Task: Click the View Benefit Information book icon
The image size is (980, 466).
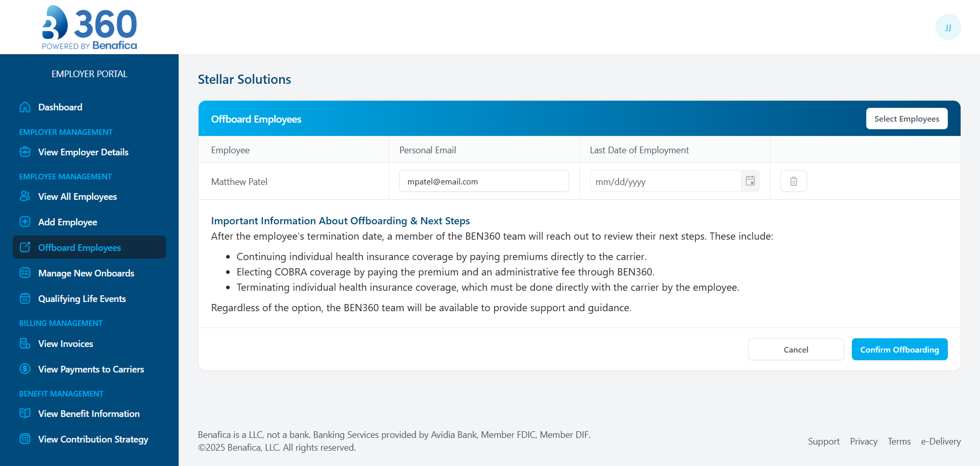Action: [x=25, y=413]
